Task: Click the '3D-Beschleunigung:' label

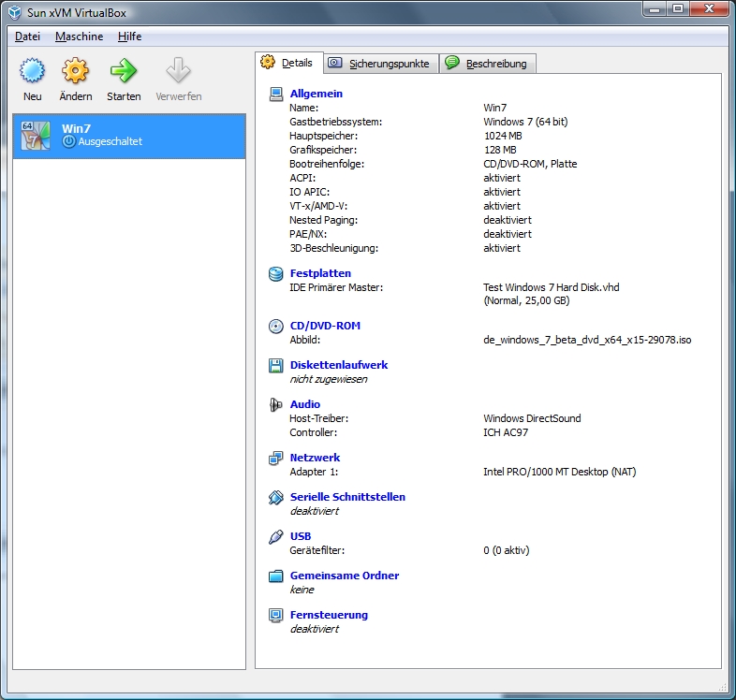Action: [333, 248]
